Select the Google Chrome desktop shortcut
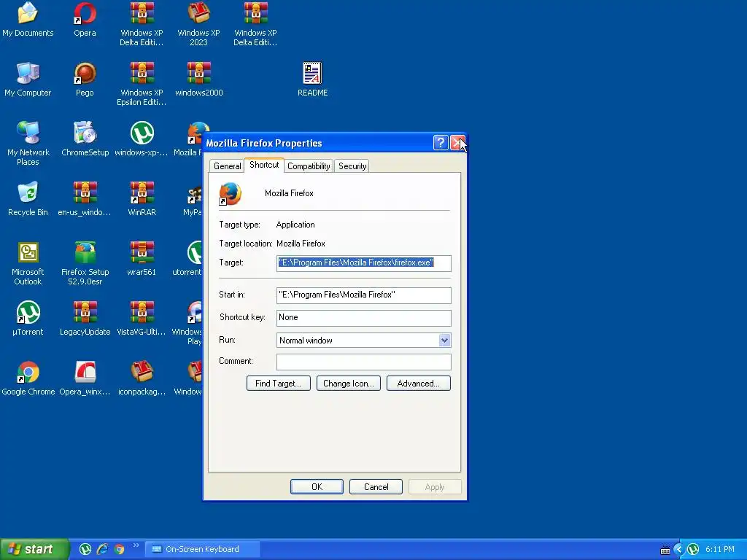The width and height of the screenshot is (747, 560). [x=28, y=378]
